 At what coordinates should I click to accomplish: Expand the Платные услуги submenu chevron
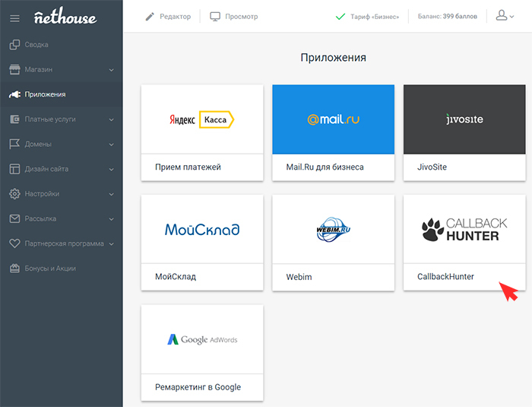click(x=111, y=120)
